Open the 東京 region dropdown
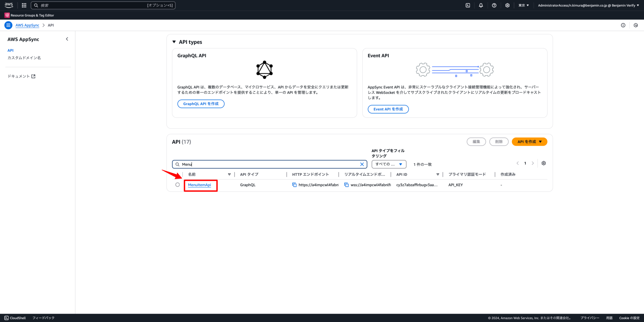644x322 pixels. coord(523,5)
